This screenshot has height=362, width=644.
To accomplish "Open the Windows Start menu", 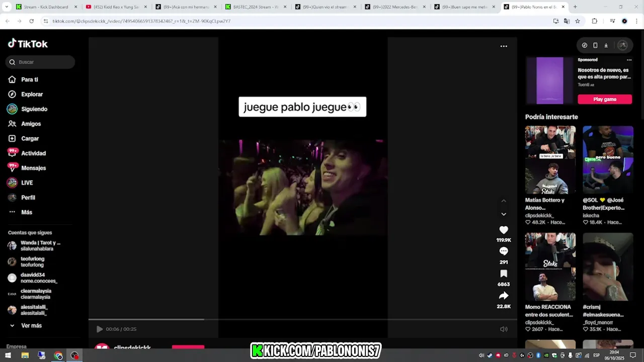I will (8, 355).
